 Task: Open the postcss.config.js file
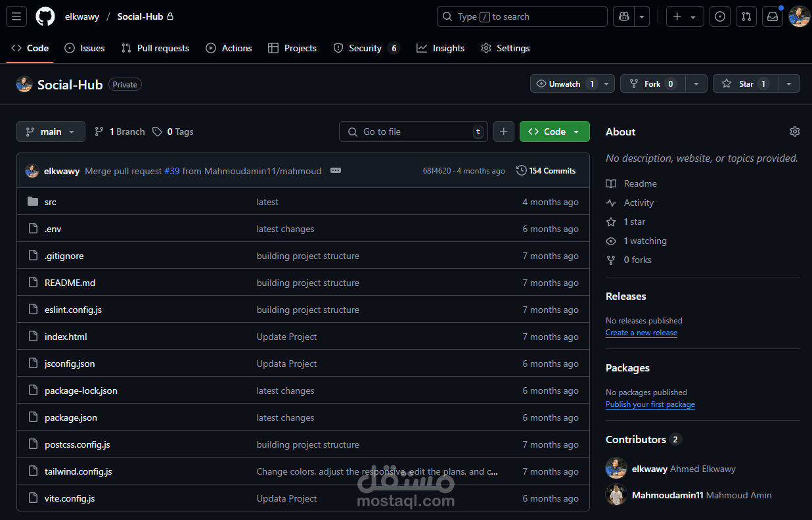point(77,444)
